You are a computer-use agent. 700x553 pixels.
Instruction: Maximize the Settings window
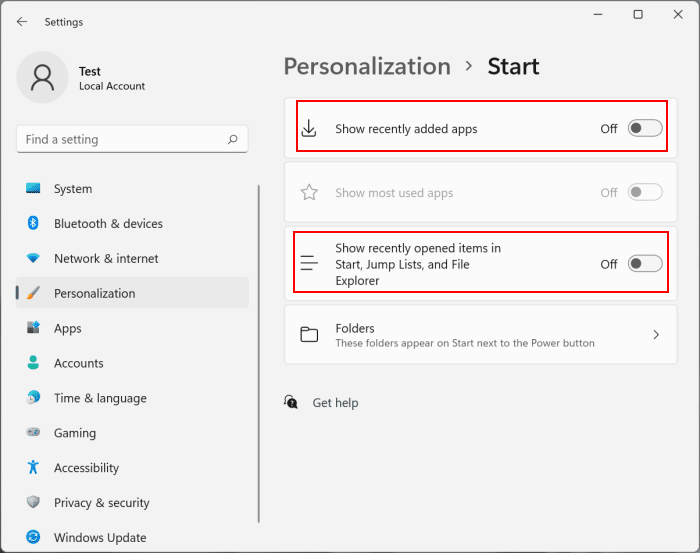click(638, 15)
